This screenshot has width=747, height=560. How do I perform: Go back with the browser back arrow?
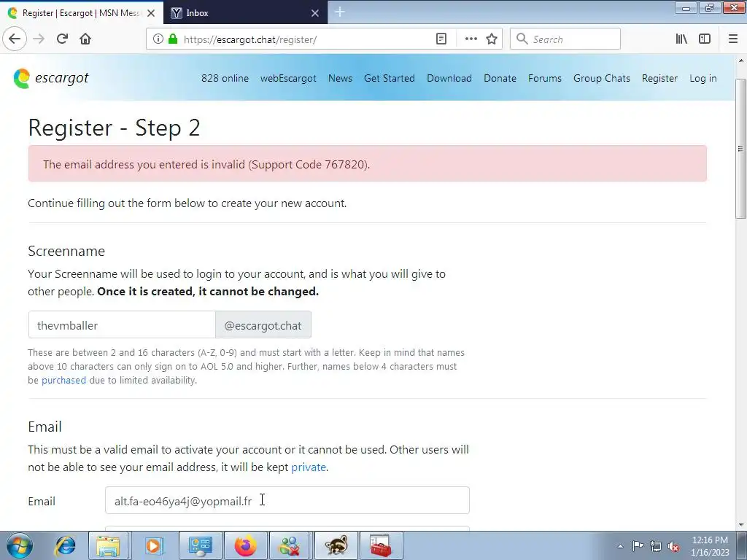15,39
